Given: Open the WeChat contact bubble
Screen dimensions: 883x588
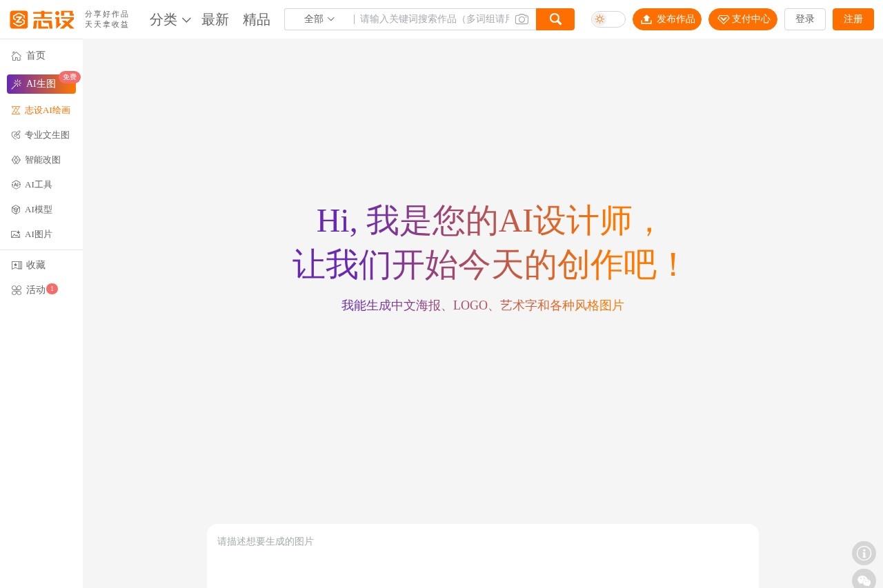Looking at the screenshot, I should point(864,580).
